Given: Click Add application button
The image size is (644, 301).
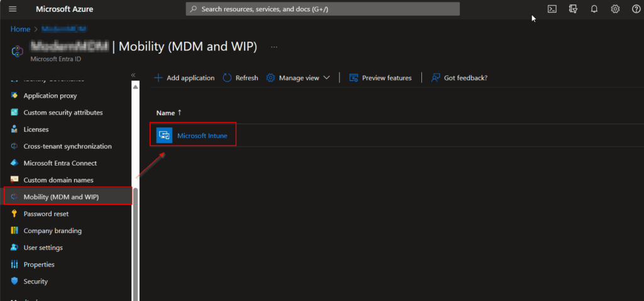Looking at the screenshot, I should tap(184, 78).
